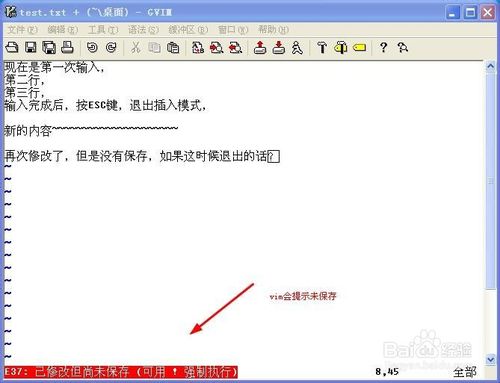This screenshot has width=500, height=383.
Task: Click the Vim application icon in title bar
Action: coord(11,12)
